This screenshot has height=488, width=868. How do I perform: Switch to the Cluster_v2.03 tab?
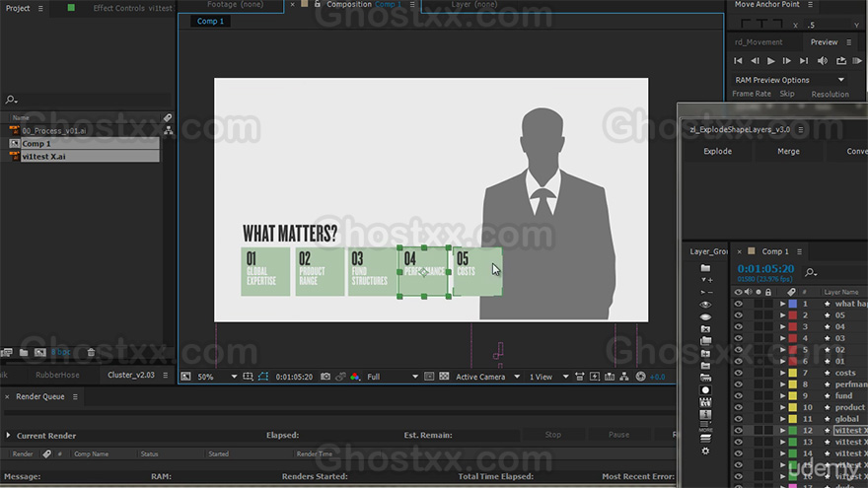coord(130,375)
